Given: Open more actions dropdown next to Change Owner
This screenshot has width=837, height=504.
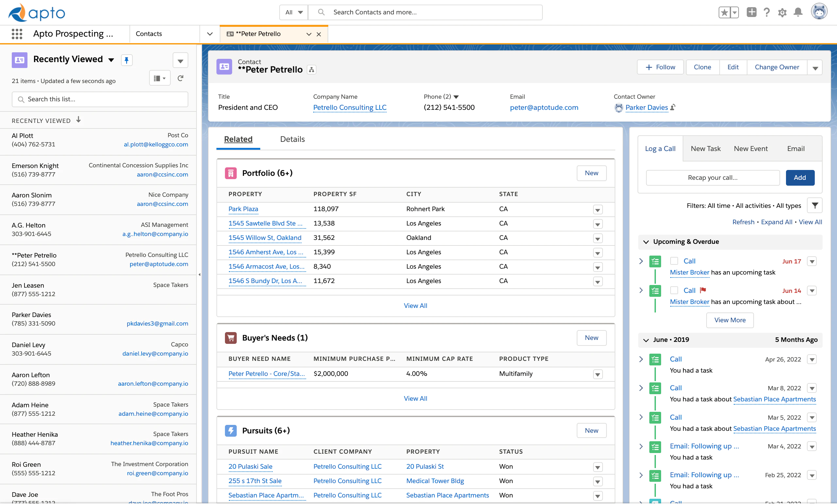Looking at the screenshot, I should (x=814, y=68).
